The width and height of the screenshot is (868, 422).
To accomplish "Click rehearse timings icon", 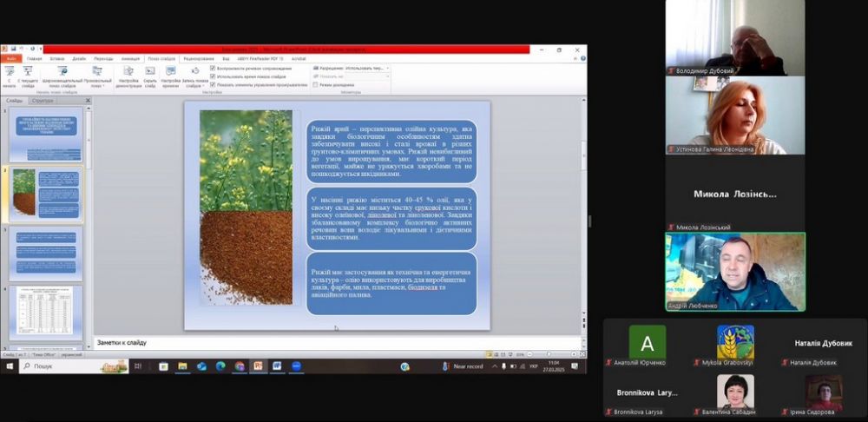I will pos(171,72).
